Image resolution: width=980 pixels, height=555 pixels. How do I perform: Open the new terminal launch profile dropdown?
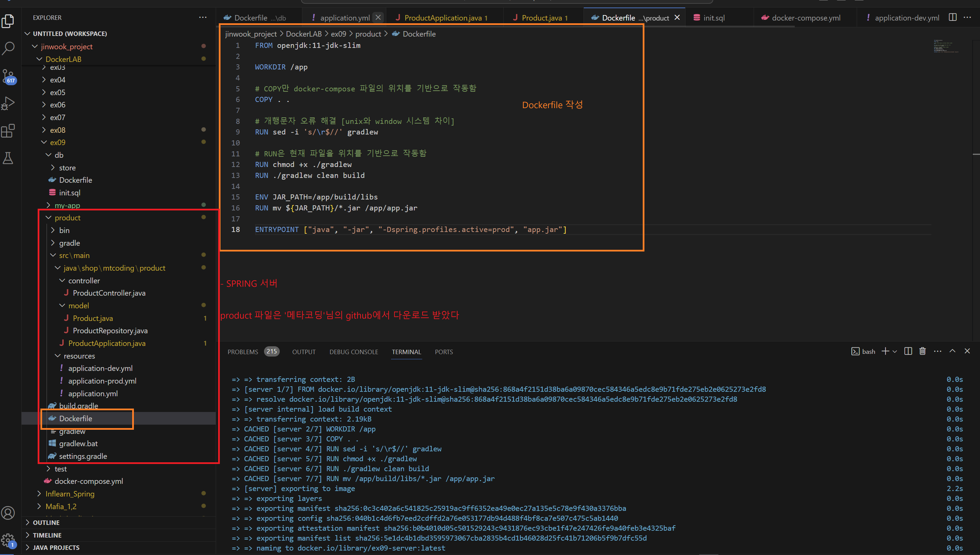[x=895, y=352]
